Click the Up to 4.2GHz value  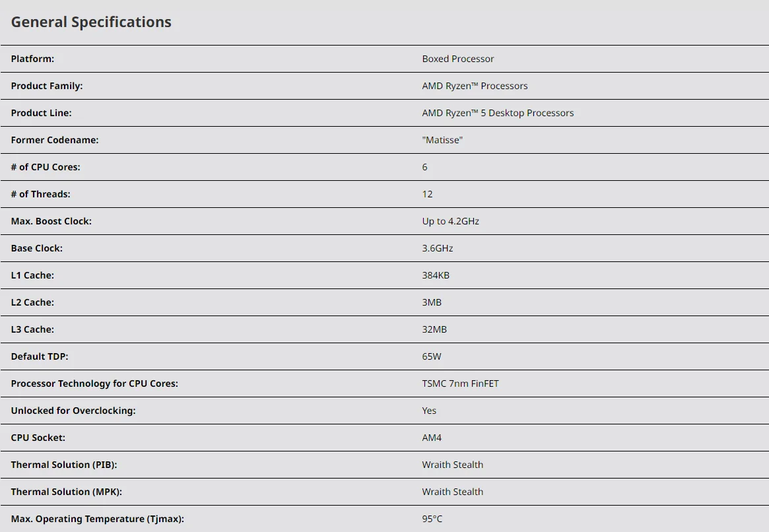pyautogui.click(x=450, y=221)
